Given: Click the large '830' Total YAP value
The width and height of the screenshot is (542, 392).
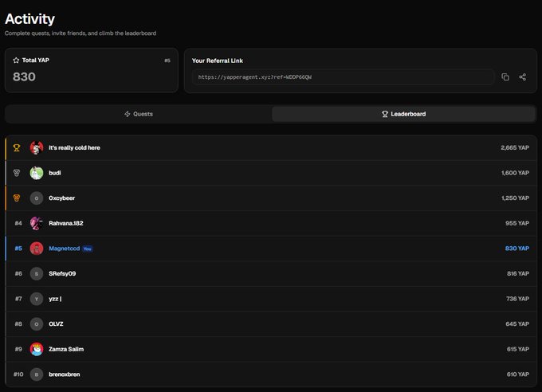Looking at the screenshot, I should tap(24, 76).
